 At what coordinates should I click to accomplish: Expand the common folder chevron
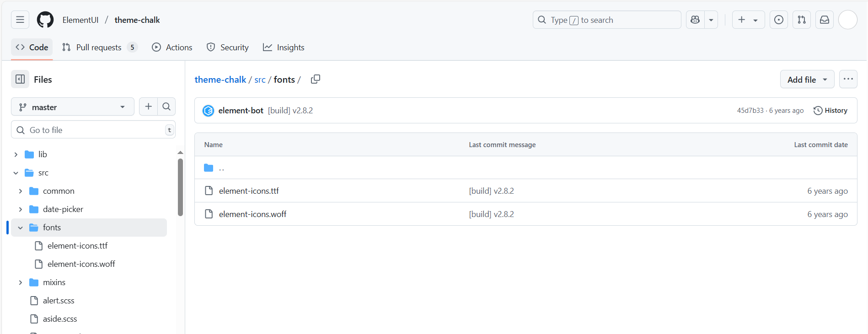point(21,191)
